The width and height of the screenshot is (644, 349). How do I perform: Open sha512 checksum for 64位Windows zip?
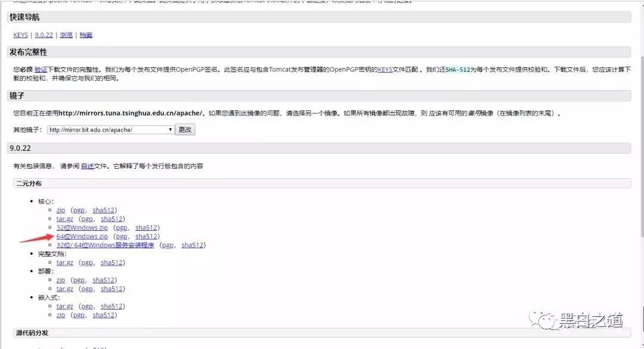tap(146, 236)
